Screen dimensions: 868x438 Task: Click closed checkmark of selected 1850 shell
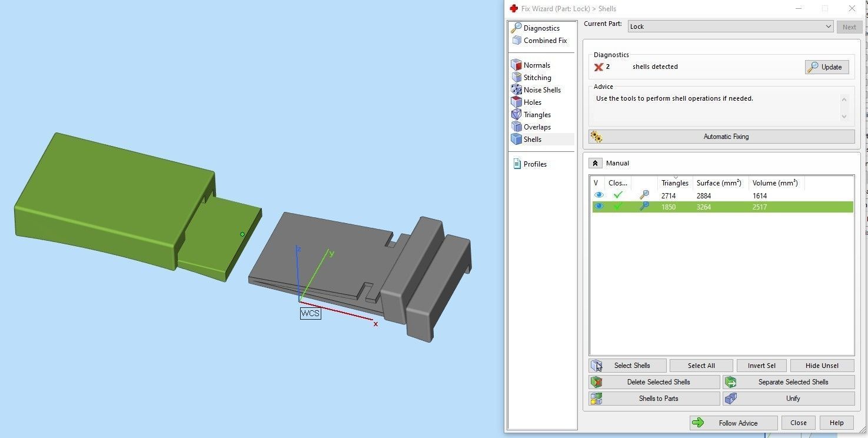tap(617, 207)
